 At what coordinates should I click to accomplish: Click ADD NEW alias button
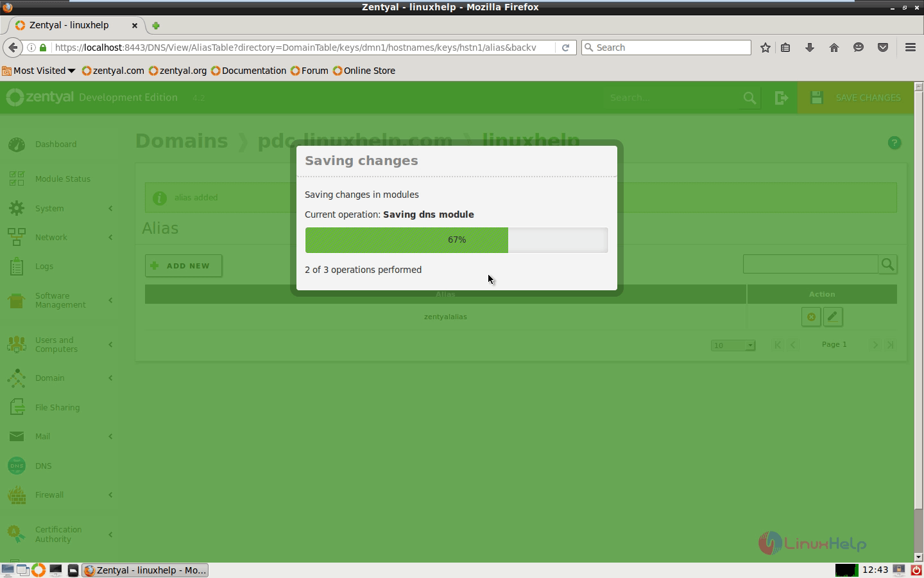[184, 266]
